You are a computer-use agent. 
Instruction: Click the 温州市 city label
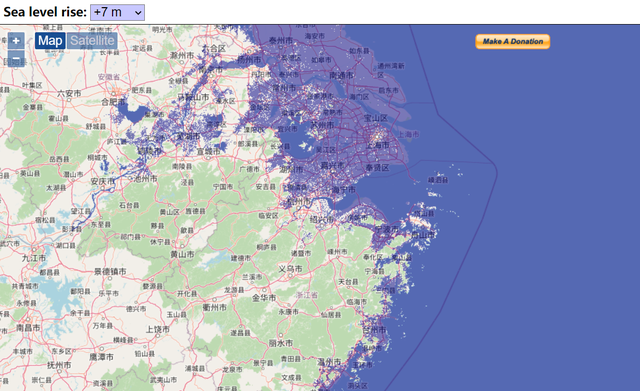pos(329,362)
